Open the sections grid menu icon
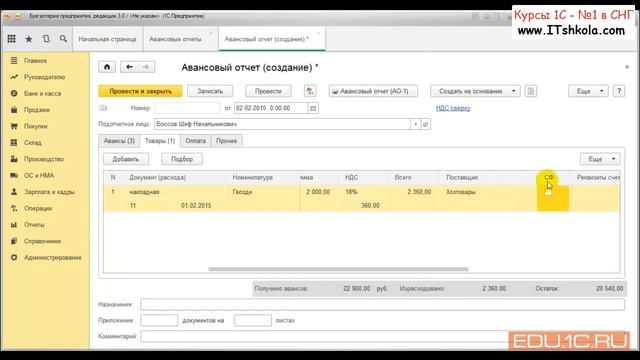Viewport: 640px width, 360px height. coord(11,39)
